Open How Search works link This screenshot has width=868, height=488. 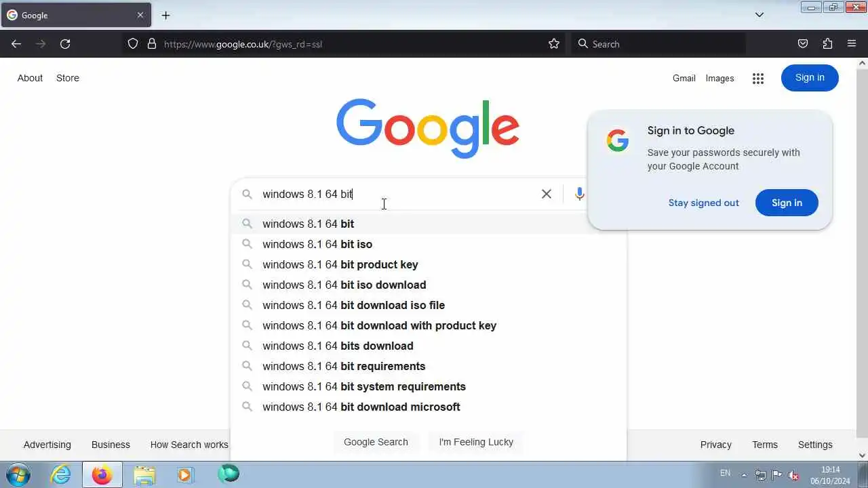[189, 445]
